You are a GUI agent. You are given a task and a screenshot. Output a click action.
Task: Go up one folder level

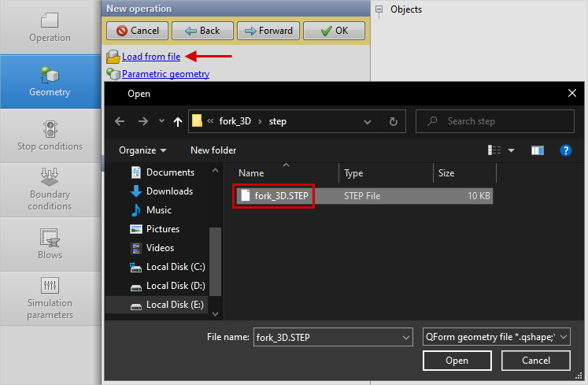coord(177,121)
